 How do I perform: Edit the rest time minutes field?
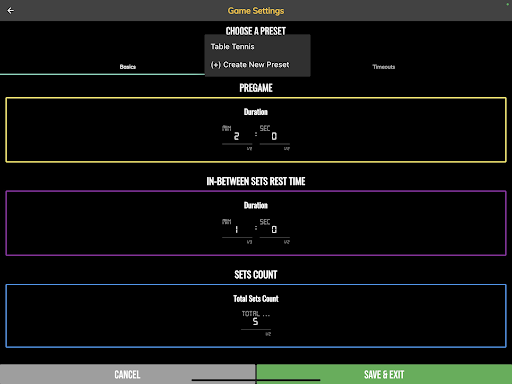click(x=237, y=229)
